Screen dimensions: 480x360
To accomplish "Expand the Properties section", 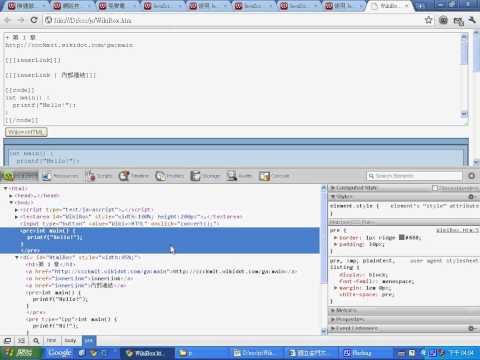I will tap(347, 319).
